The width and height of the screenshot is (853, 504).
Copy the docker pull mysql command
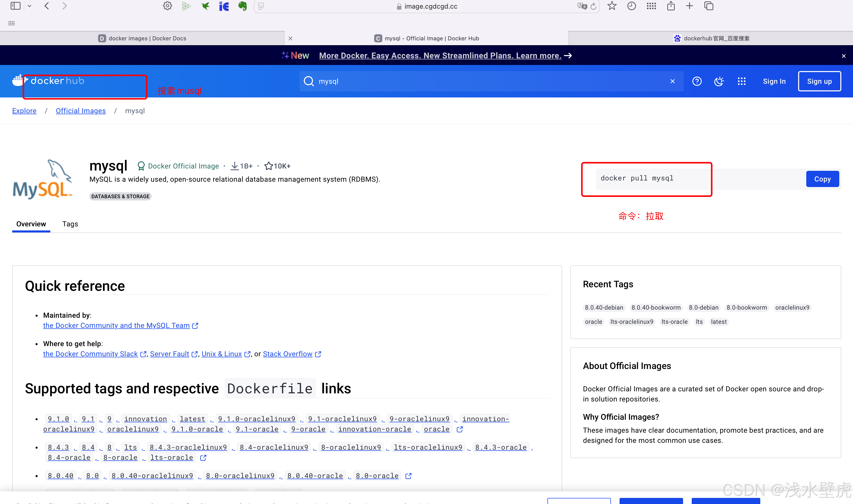[x=823, y=179]
